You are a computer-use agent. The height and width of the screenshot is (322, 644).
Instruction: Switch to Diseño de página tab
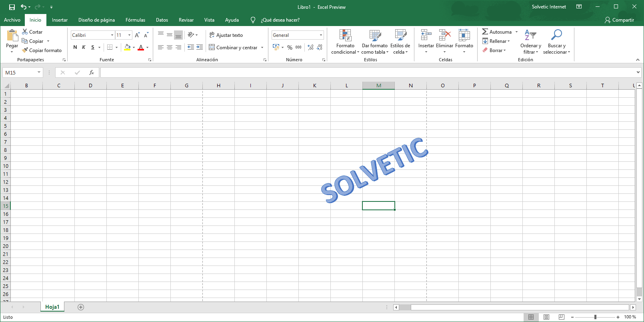96,20
